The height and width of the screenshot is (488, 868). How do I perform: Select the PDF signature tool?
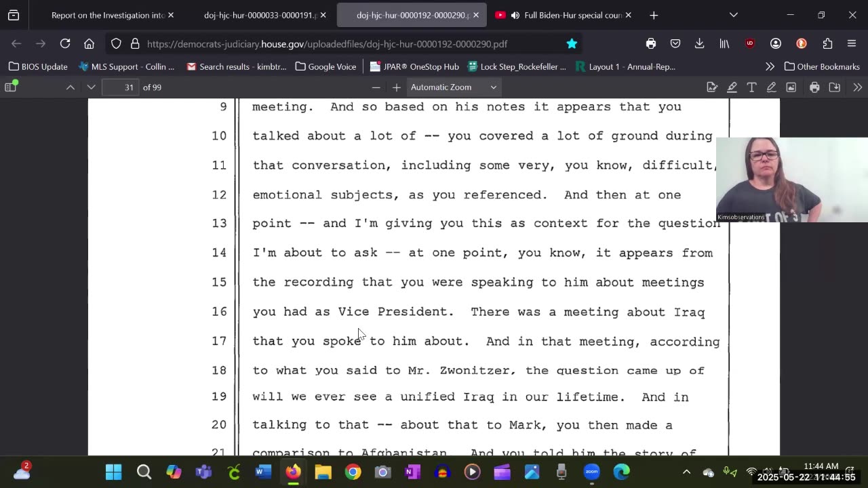coord(712,87)
